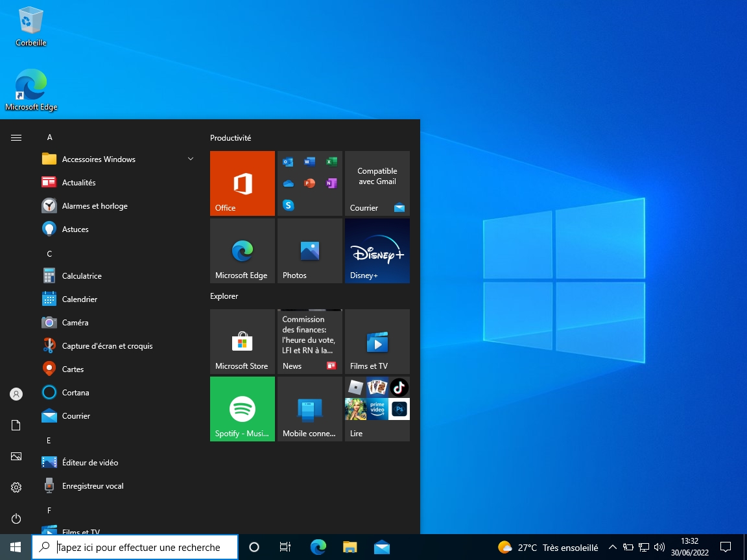This screenshot has width=747, height=560.
Task: Open the Office apps folder tile
Action: point(310,183)
